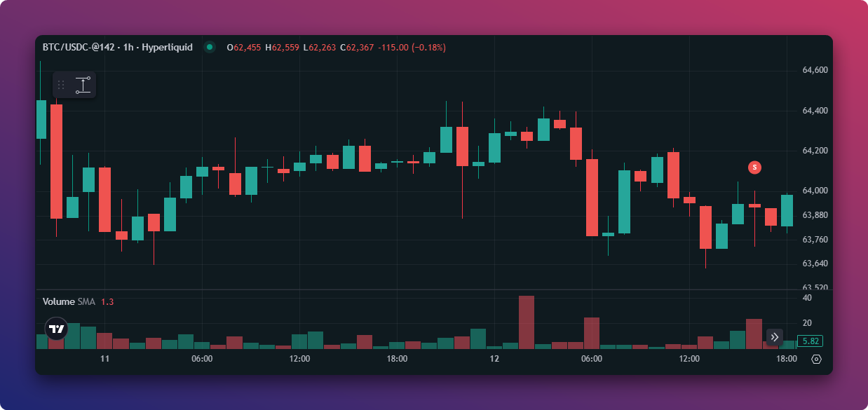Click the first 06:00 time axis label

point(202,359)
